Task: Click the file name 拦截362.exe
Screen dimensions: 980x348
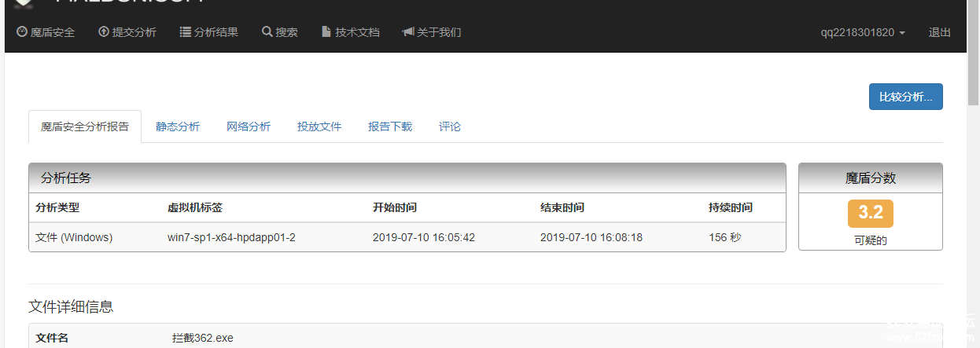Action: pyautogui.click(x=203, y=338)
